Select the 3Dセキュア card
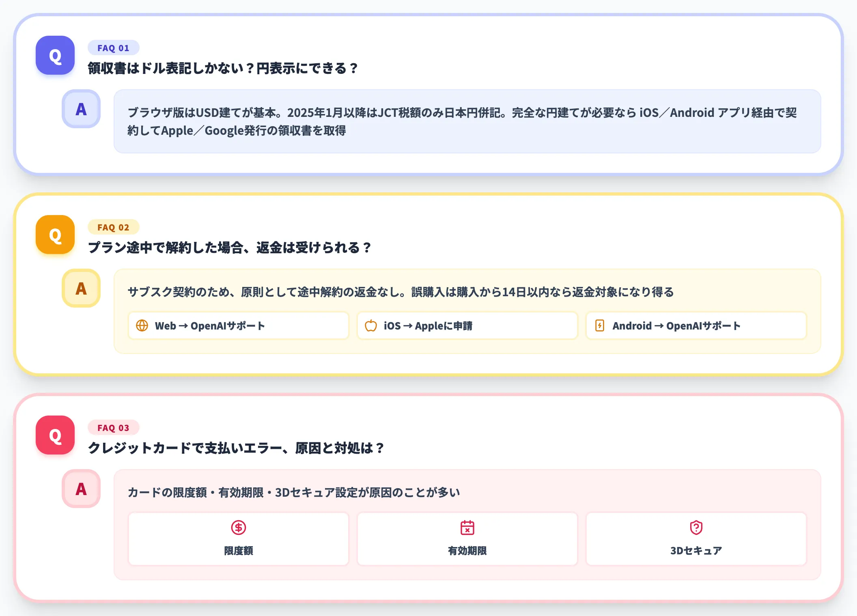Viewport: 857px width, 616px height. tap(696, 539)
